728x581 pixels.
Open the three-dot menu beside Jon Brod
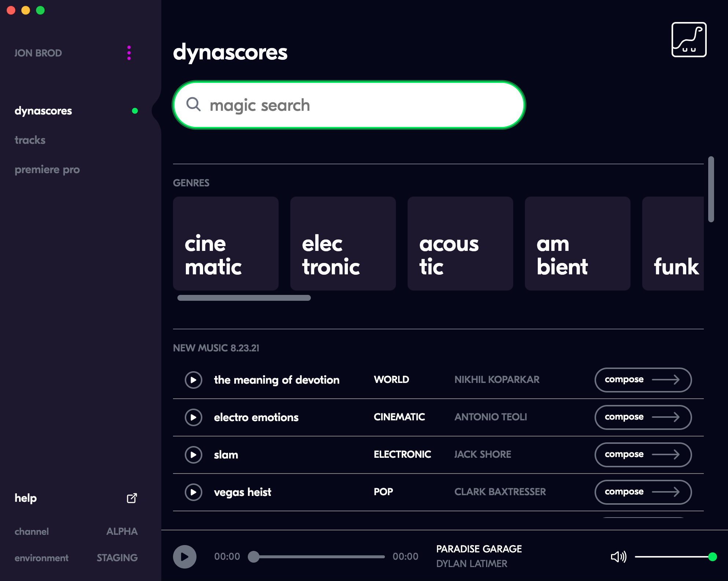click(x=129, y=53)
